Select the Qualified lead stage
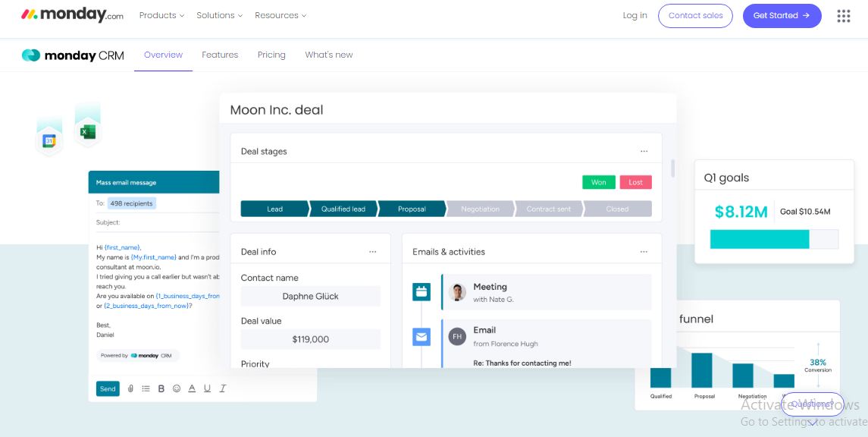This screenshot has height=437, width=868. click(343, 209)
